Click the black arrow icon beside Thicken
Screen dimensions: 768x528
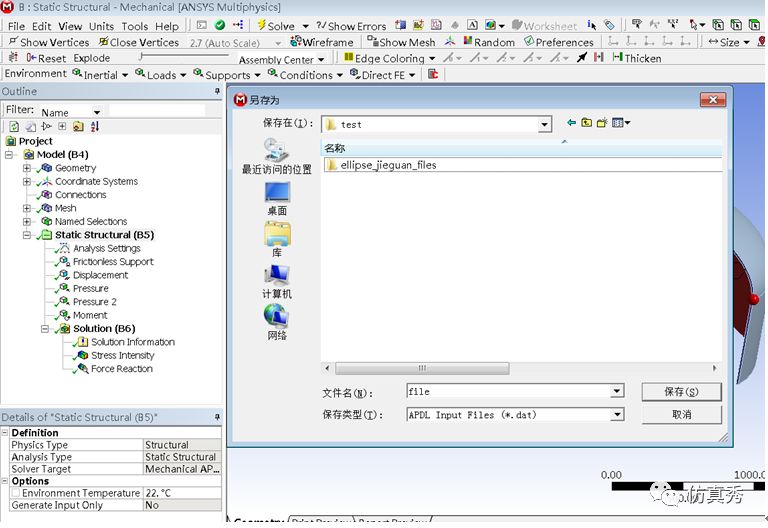click(x=582, y=58)
